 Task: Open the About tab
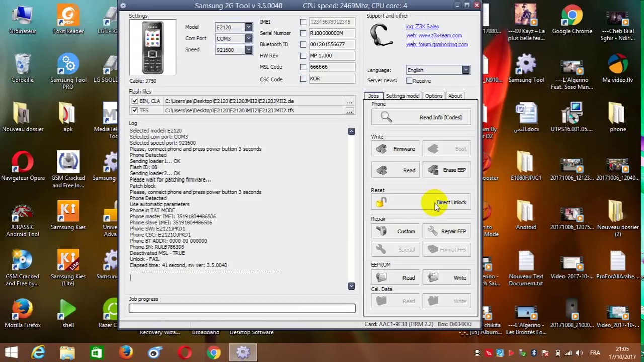pyautogui.click(x=455, y=96)
